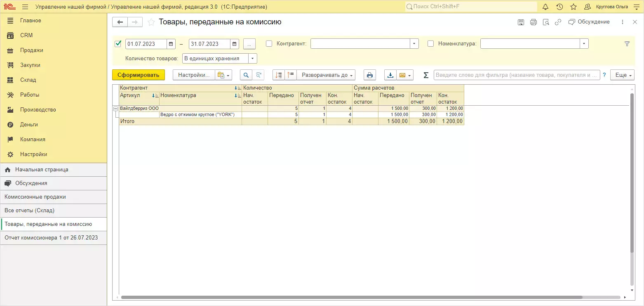Enable the Номенклатура filter checkbox
The height and width of the screenshot is (306, 644).
coord(431,43)
